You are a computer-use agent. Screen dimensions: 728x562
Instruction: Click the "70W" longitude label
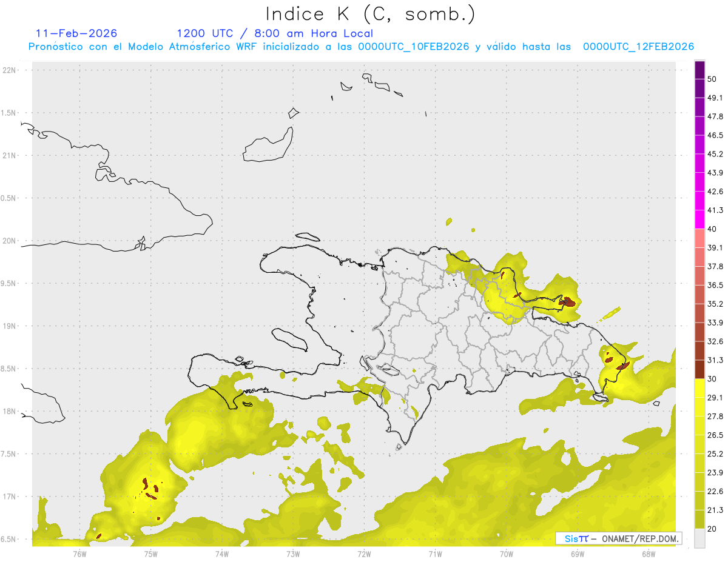[506, 554]
